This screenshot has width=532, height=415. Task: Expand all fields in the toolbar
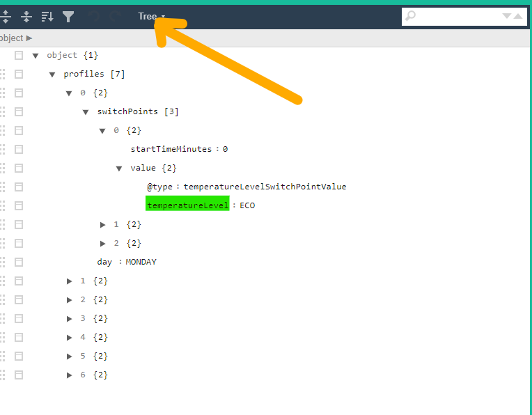point(6,16)
